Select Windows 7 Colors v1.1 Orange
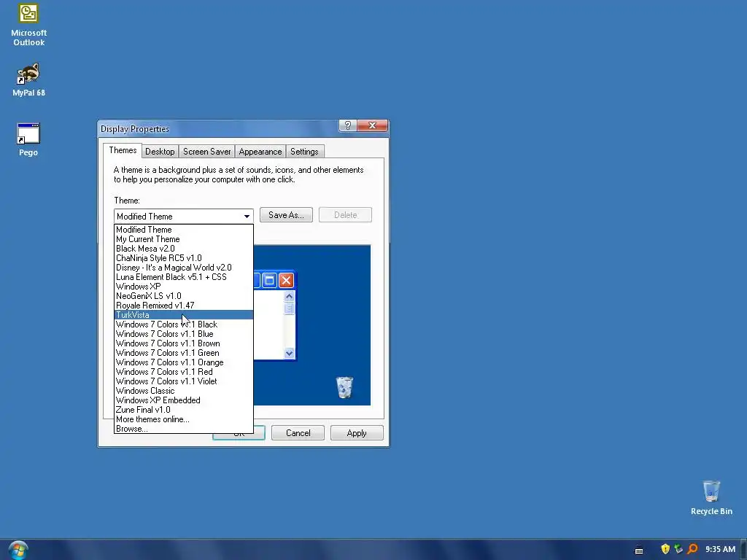 tap(183, 362)
